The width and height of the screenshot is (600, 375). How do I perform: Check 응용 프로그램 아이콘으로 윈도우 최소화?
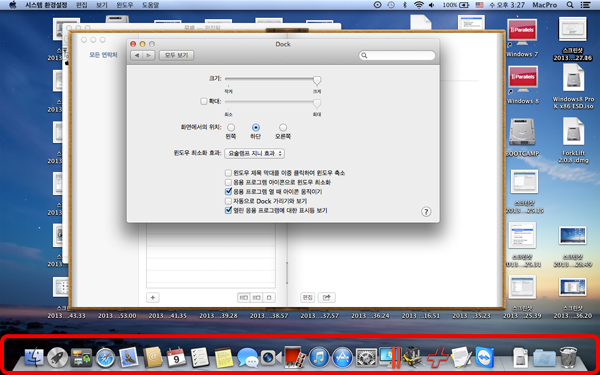coord(228,182)
